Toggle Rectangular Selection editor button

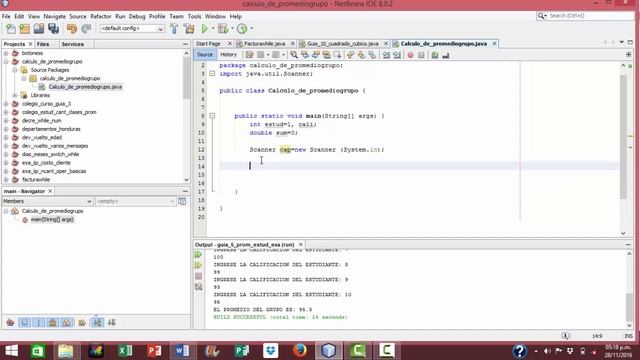click(x=337, y=55)
